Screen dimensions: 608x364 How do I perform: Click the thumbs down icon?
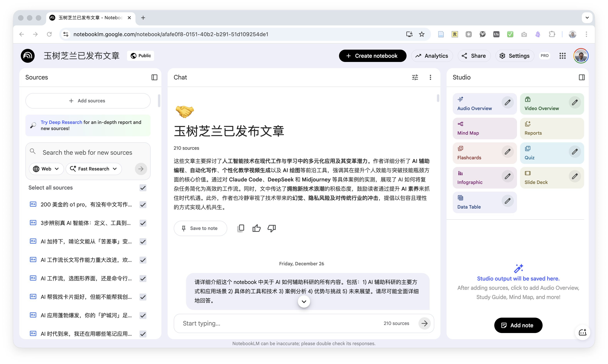point(271,228)
